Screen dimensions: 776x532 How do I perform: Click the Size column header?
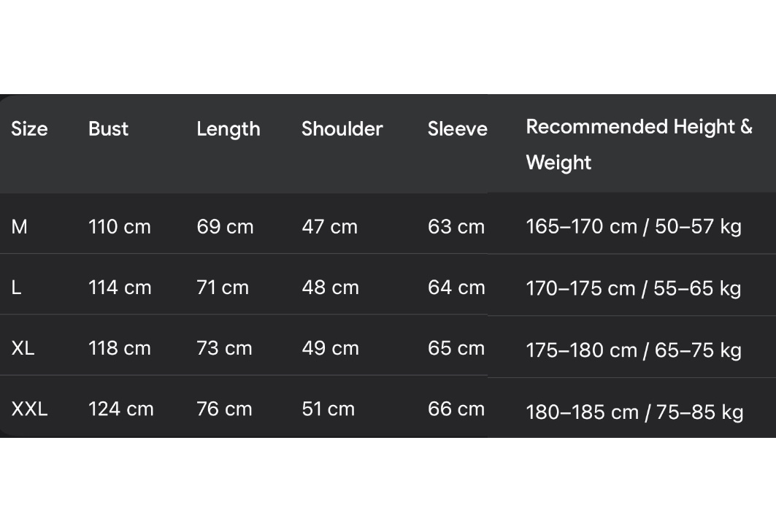[x=29, y=129]
